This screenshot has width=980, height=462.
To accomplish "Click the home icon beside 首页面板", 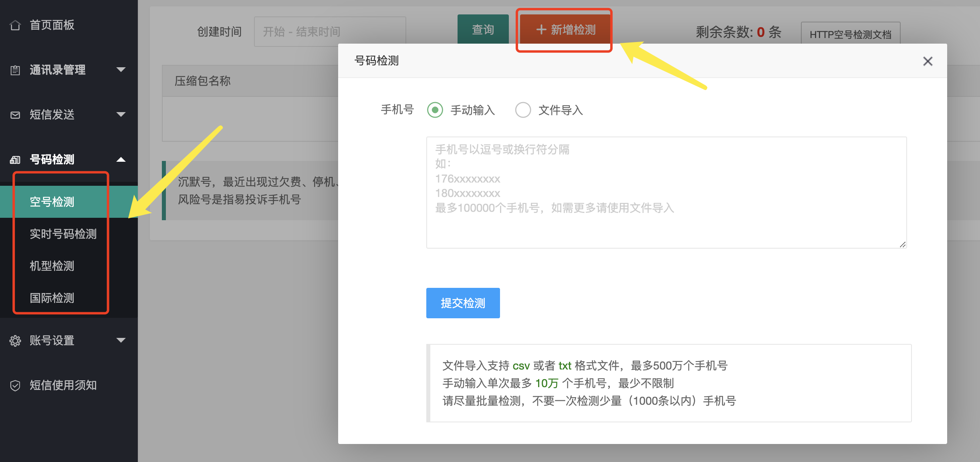I will pos(15,25).
